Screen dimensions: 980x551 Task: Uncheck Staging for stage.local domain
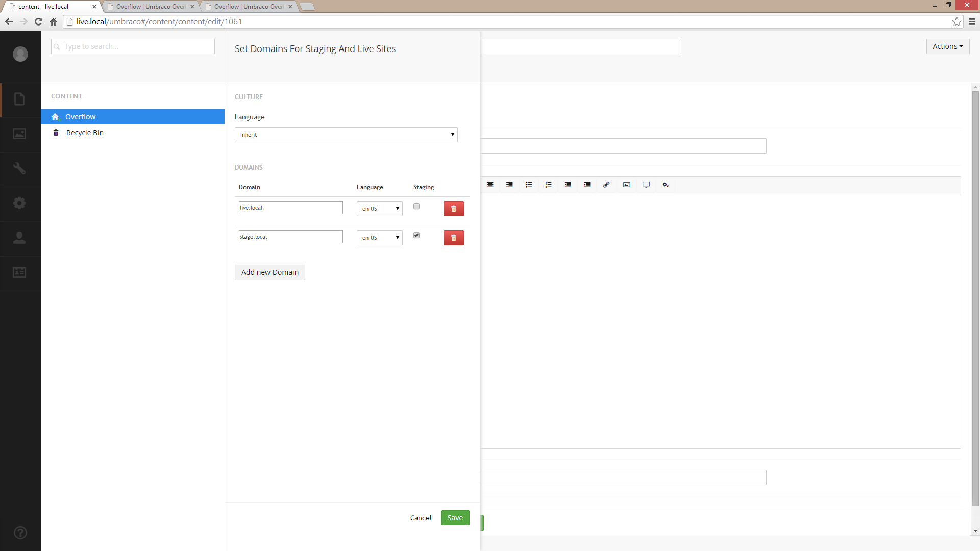(416, 235)
